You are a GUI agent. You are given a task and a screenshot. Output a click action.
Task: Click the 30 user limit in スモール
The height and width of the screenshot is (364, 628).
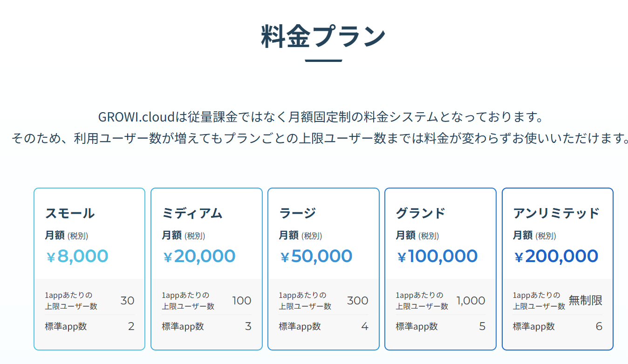coord(128,301)
